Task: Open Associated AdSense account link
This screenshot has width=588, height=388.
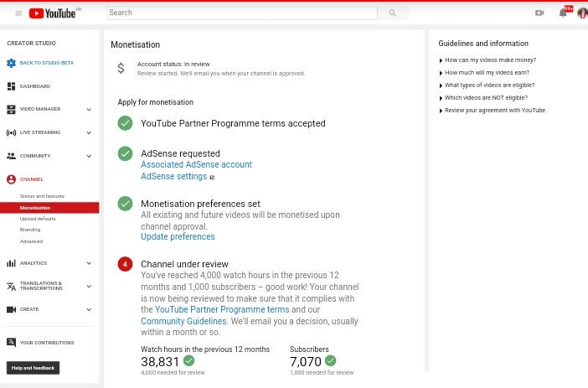Action: tap(196, 164)
